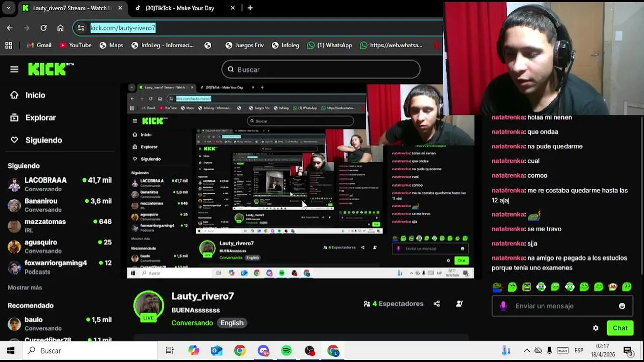Open the Kick hamburger menu
644x362 pixels.
(x=14, y=69)
